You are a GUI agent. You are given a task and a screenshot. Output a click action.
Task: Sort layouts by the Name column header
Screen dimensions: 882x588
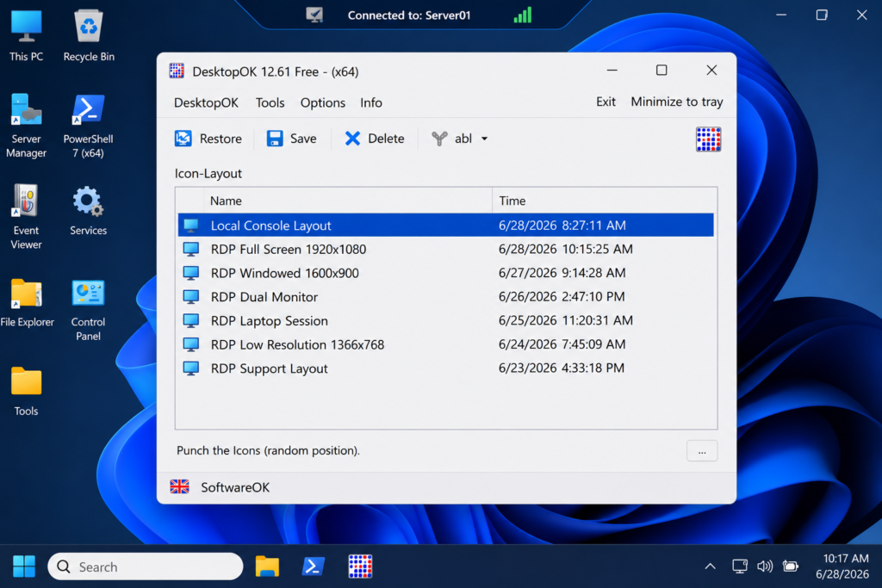coord(348,201)
